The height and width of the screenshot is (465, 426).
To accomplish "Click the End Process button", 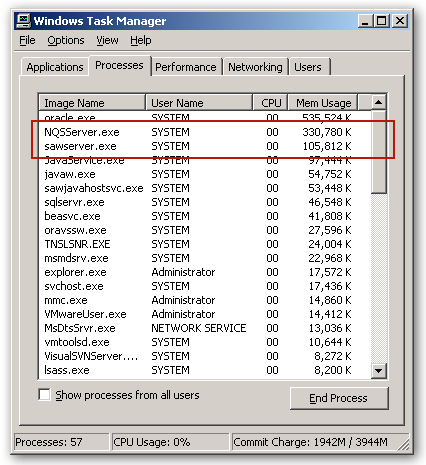I will pos(339,398).
